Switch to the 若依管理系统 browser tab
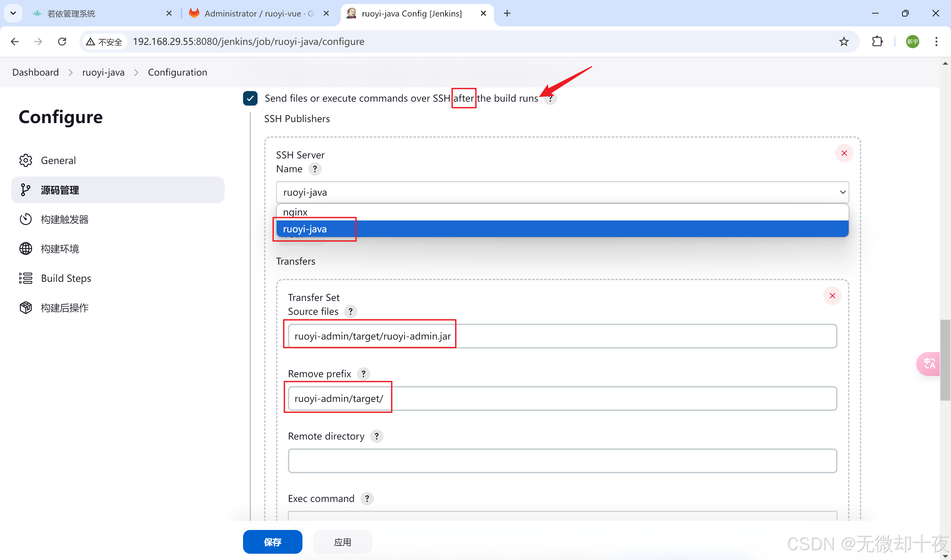The image size is (951, 560). pos(72,14)
